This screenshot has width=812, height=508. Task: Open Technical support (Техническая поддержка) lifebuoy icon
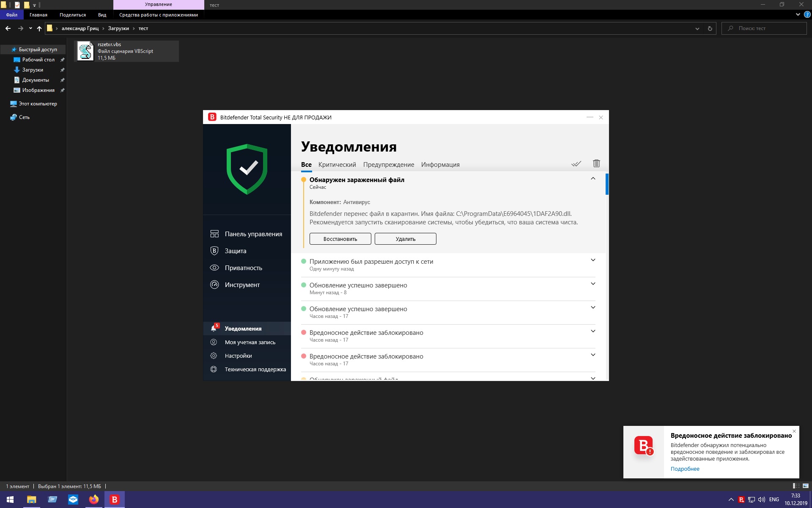214,369
